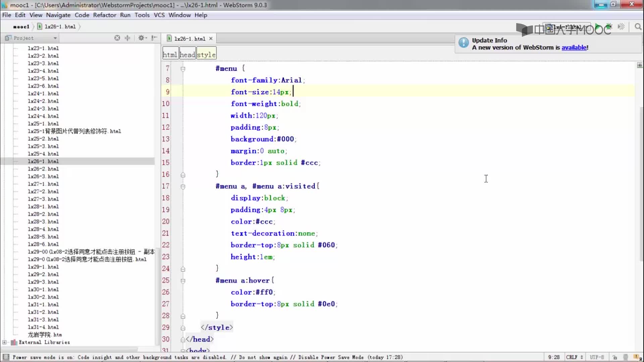Start debugging with the green bug icon
This screenshot has height=362, width=644.
(x=609, y=26)
